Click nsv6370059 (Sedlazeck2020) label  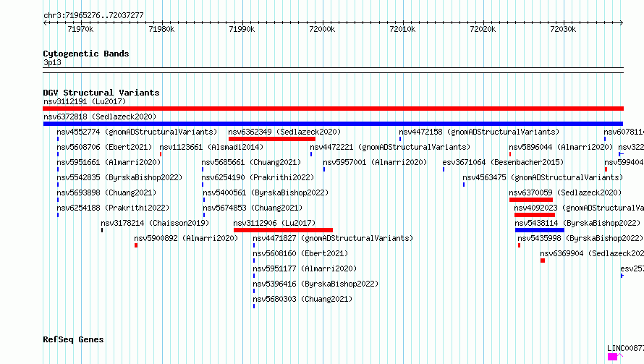tap(565, 192)
